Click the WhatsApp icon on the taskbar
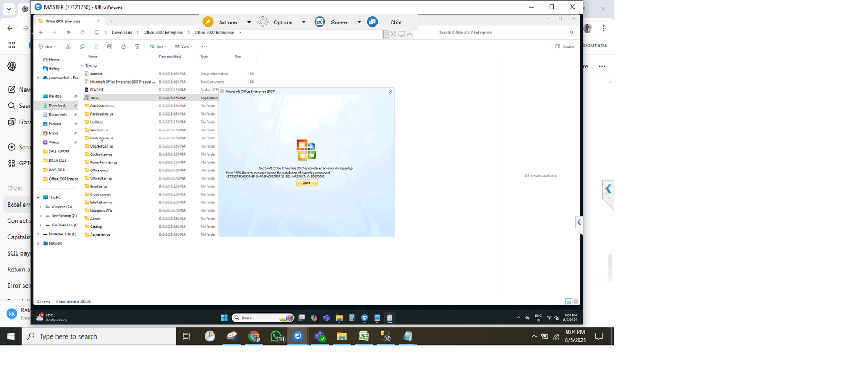The width and height of the screenshot is (868, 383). click(276, 336)
